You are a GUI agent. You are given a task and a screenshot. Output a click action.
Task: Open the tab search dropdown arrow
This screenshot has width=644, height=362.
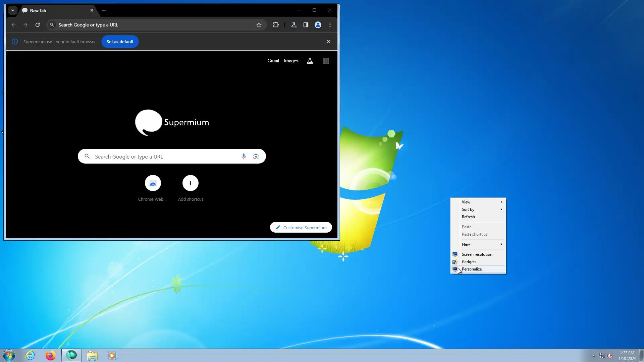[x=13, y=10]
